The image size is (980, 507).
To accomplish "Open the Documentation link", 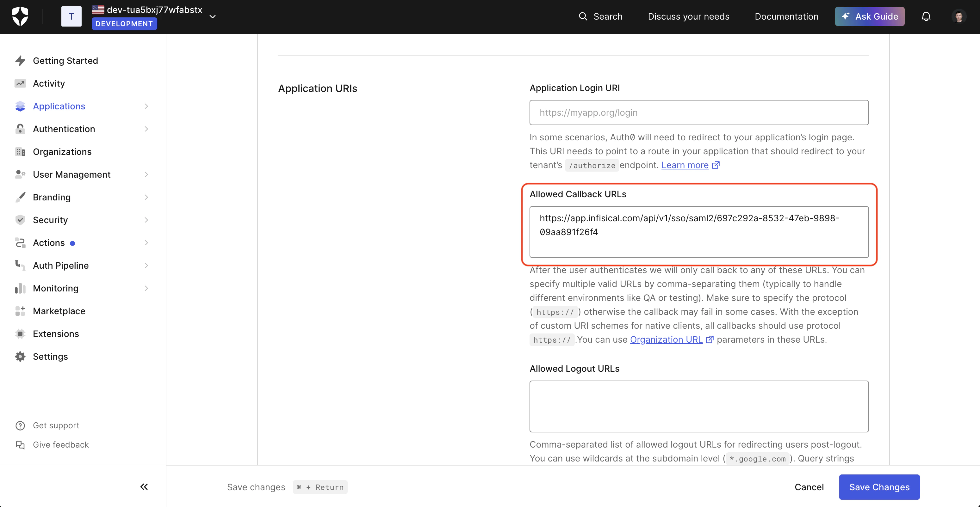I will click(786, 16).
